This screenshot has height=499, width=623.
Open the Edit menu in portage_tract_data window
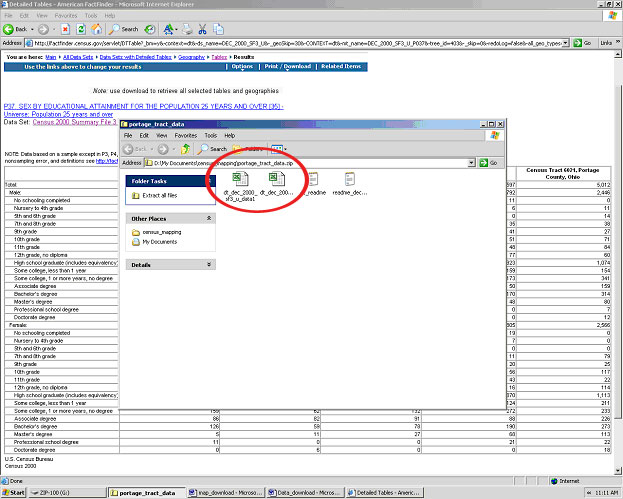(144, 135)
